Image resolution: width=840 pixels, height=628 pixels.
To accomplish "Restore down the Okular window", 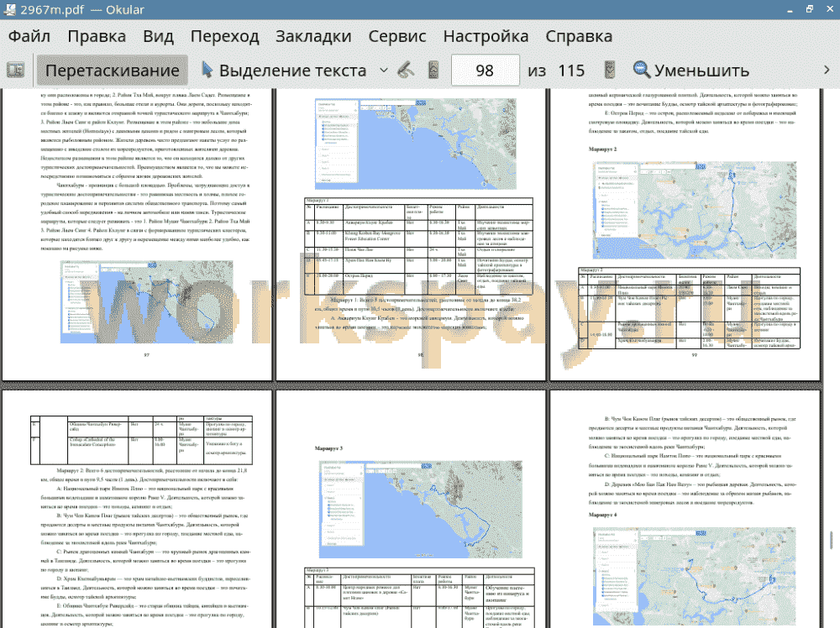I will point(809,9).
